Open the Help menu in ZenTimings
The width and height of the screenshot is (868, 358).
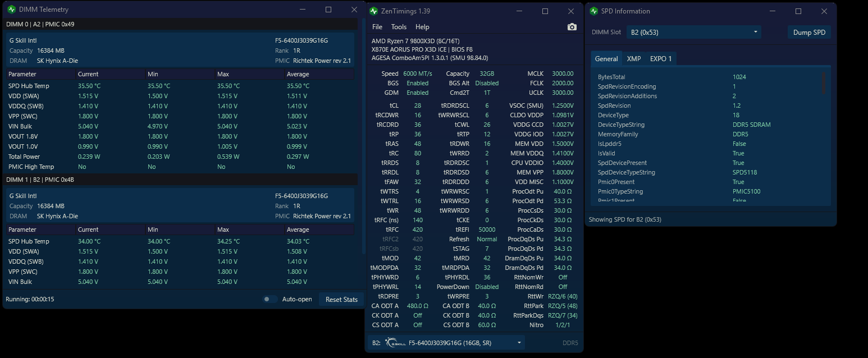[x=422, y=27]
